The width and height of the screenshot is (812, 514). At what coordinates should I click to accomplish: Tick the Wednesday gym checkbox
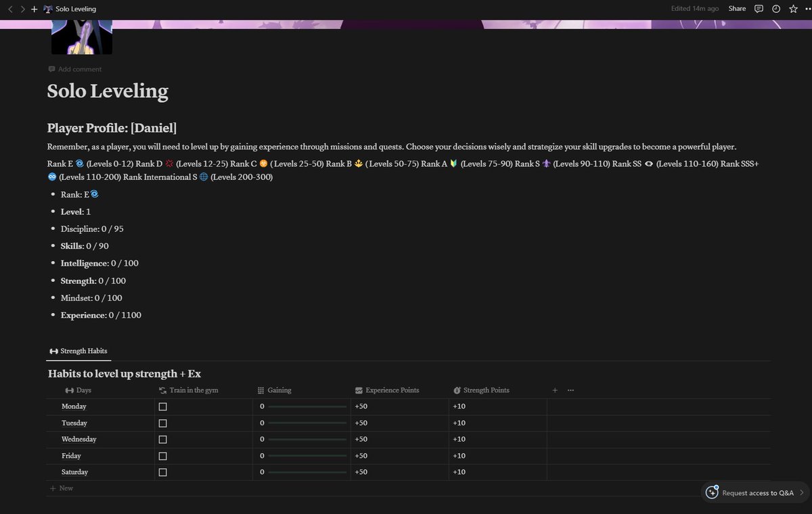pyautogui.click(x=162, y=440)
